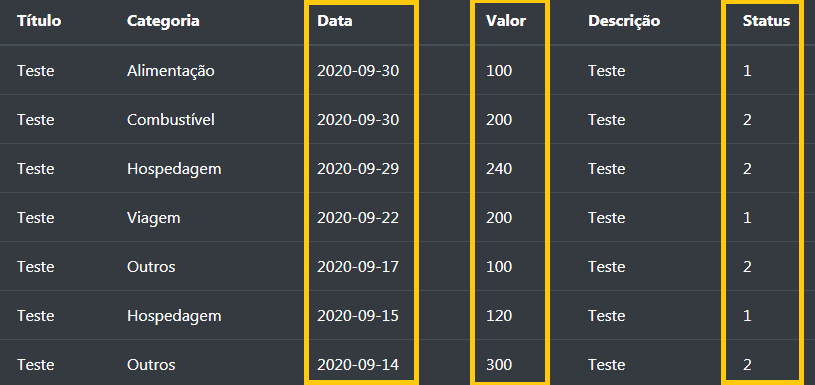The height and width of the screenshot is (385, 815).
Task: Click the Categoria column header
Action: click(163, 21)
